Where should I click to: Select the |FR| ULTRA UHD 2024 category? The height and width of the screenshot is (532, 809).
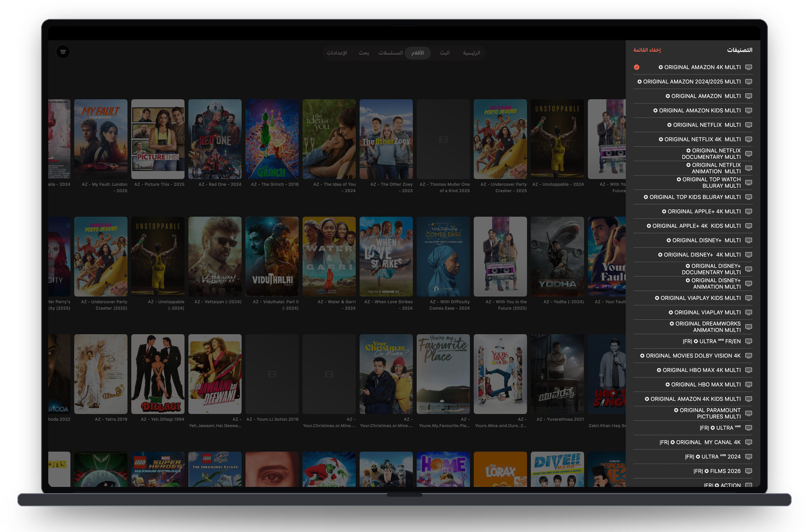pyautogui.click(x=693, y=456)
